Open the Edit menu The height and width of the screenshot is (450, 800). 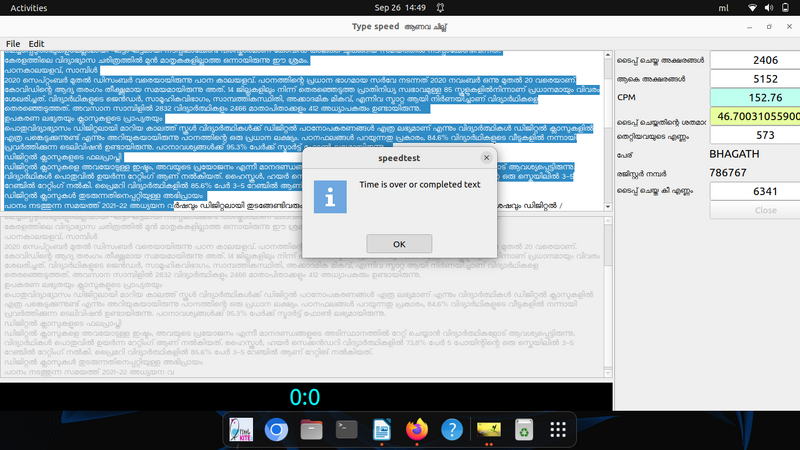(x=37, y=44)
